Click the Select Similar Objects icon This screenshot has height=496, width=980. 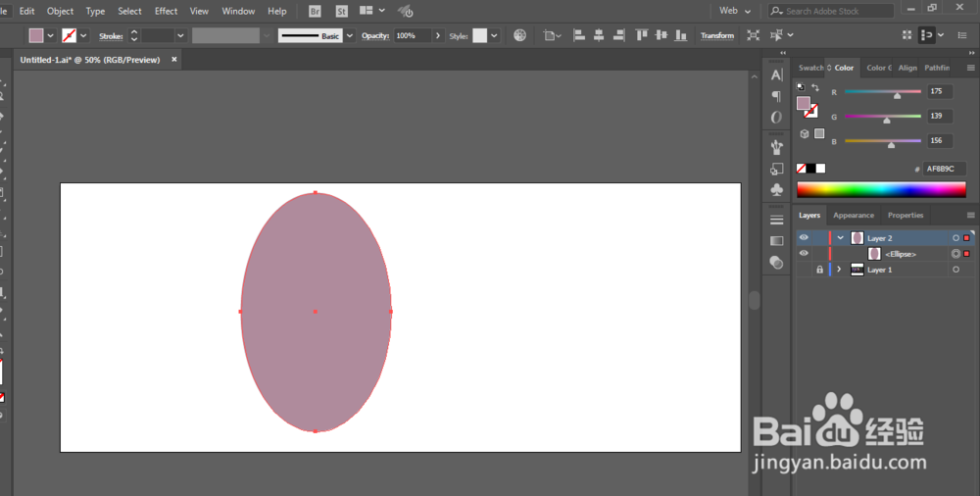pyautogui.click(x=777, y=35)
